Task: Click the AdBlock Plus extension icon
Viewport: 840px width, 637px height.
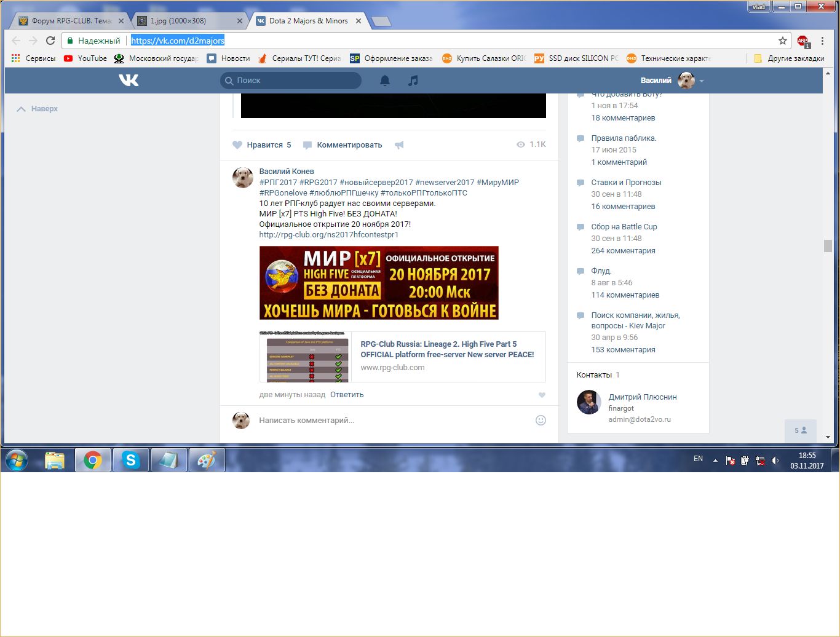Action: (x=803, y=41)
